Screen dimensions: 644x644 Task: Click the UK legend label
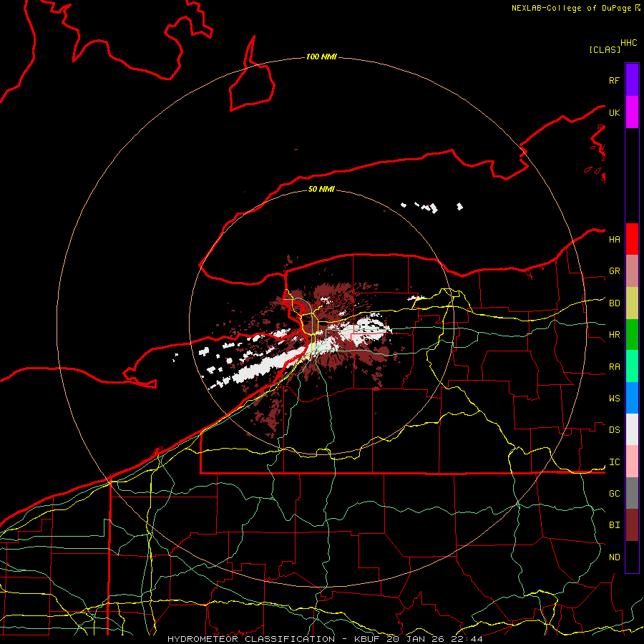(x=614, y=112)
